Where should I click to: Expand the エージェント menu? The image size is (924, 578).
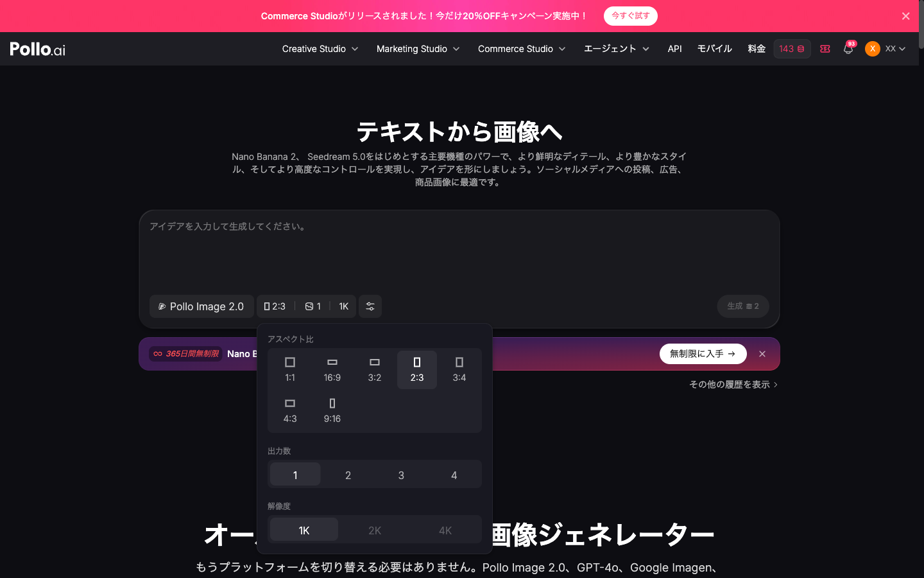click(616, 49)
